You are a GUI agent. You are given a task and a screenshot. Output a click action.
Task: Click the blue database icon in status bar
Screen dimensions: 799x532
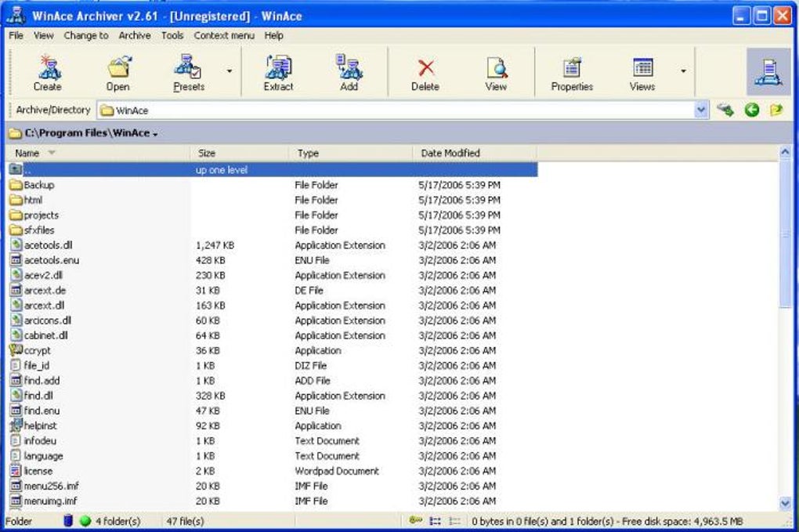(68, 521)
